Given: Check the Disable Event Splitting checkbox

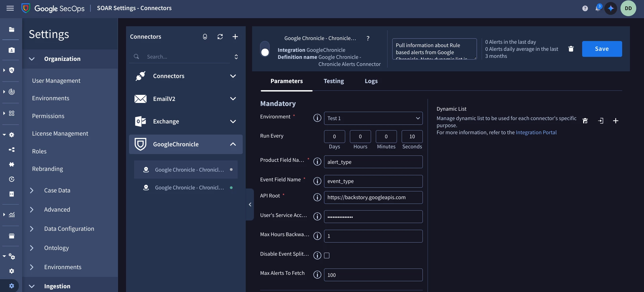Looking at the screenshot, I should tap(327, 256).
